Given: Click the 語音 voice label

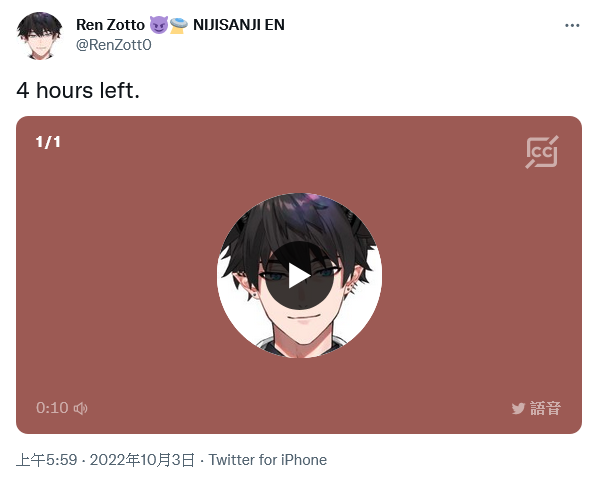Looking at the screenshot, I should pos(545,408).
